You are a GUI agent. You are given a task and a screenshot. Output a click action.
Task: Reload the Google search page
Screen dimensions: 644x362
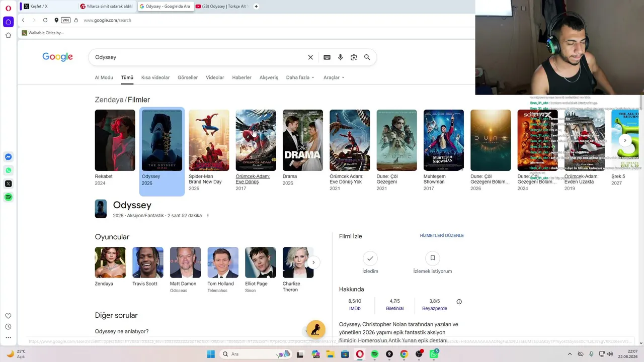[45, 20]
